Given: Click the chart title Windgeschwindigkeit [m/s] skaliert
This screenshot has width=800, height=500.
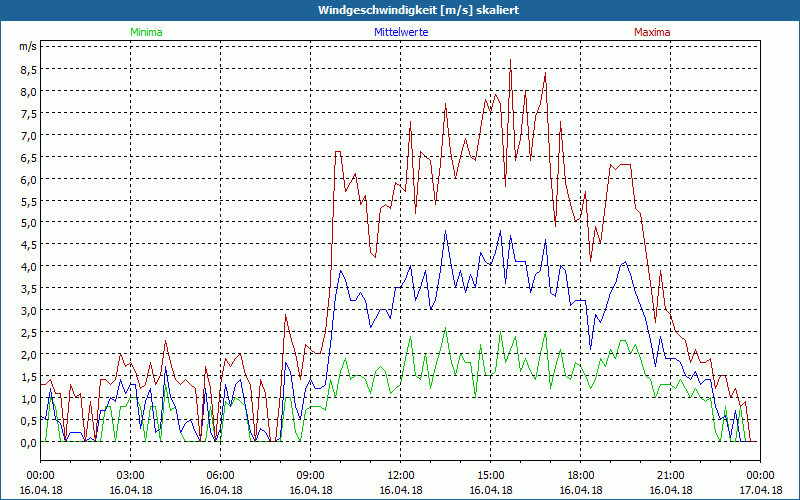Looking at the screenshot, I should pyautogui.click(x=418, y=10).
